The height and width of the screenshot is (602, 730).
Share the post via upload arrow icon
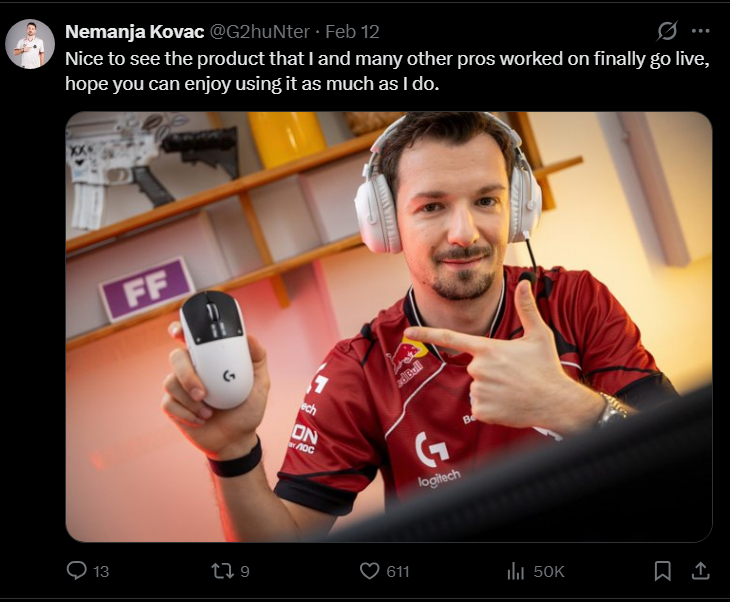pyautogui.click(x=700, y=570)
